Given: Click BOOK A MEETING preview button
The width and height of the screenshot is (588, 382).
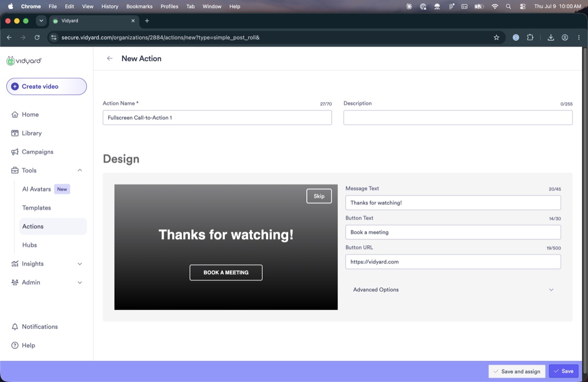Looking at the screenshot, I should point(226,273).
